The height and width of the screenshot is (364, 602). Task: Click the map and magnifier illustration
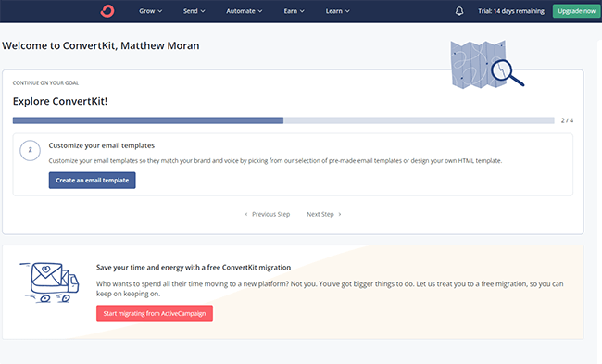487,65
